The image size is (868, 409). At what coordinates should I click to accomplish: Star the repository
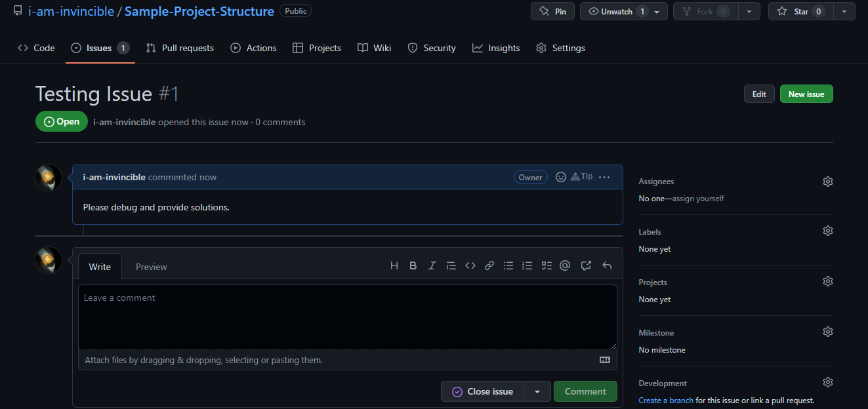pyautogui.click(x=801, y=11)
